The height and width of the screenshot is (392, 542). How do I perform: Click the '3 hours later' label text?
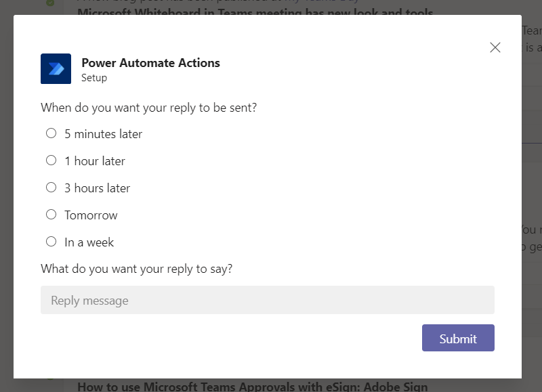pos(97,188)
